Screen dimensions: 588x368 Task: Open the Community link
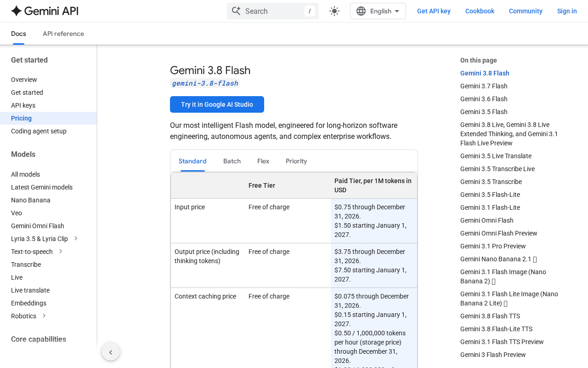coord(526,11)
